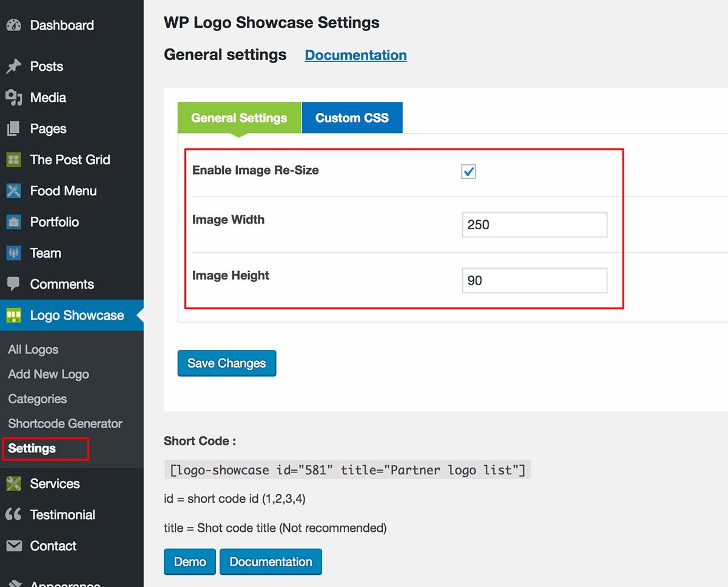
Task: Click the WP Logo Showcase Settings heading
Action: tap(272, 23)
